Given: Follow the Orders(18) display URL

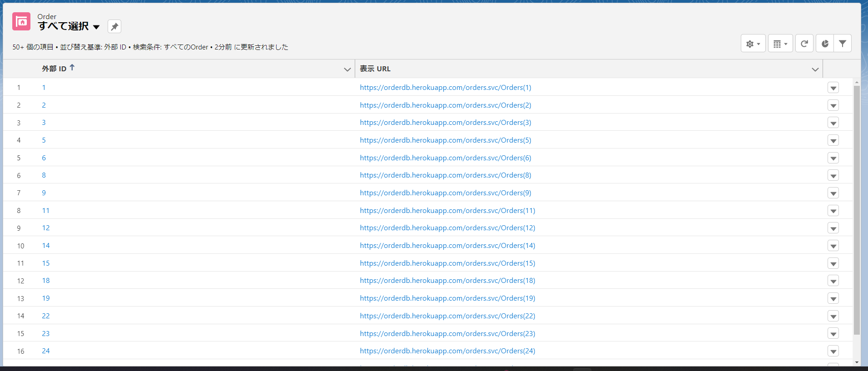Looking at the screenshot, I should coord(447,281).
